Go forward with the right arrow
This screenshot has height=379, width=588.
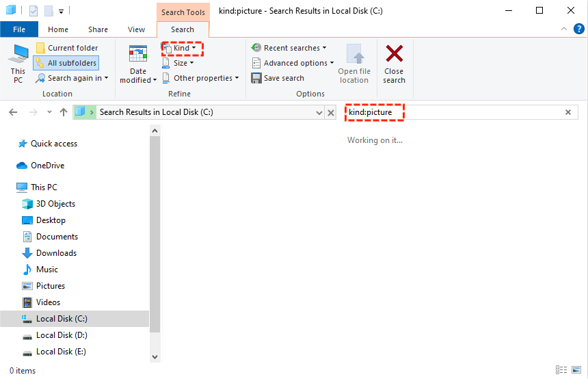point(34,112)
